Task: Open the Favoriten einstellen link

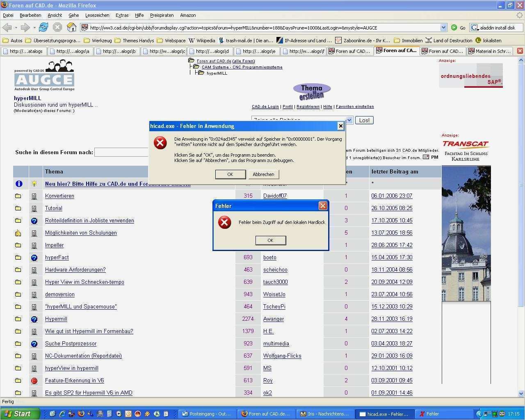Action: 355,107
